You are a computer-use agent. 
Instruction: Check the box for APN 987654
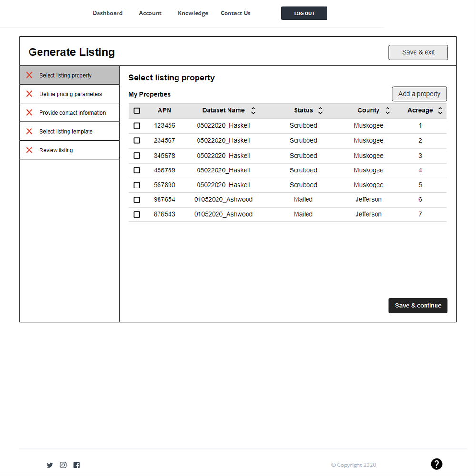(137, 200)
